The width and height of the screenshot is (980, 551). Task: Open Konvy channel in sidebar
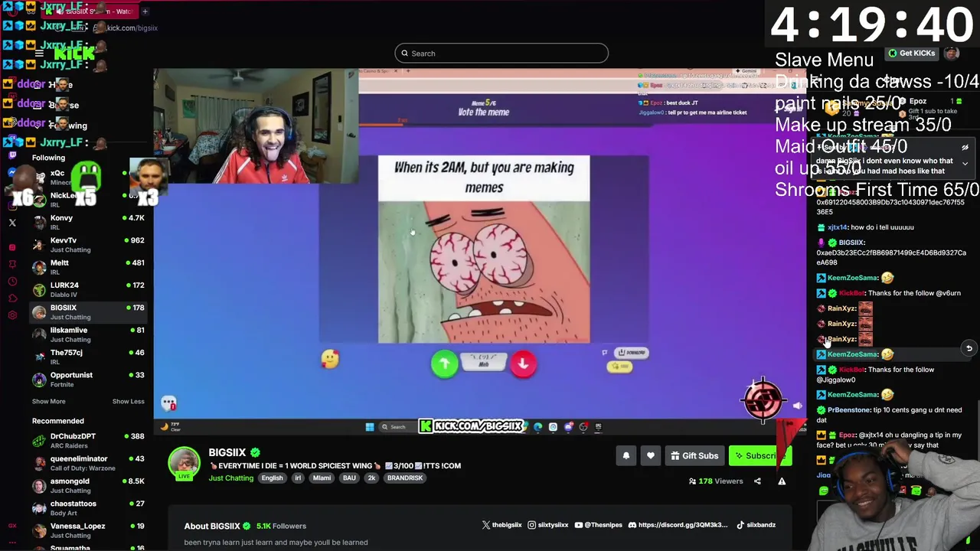point(88,223)
